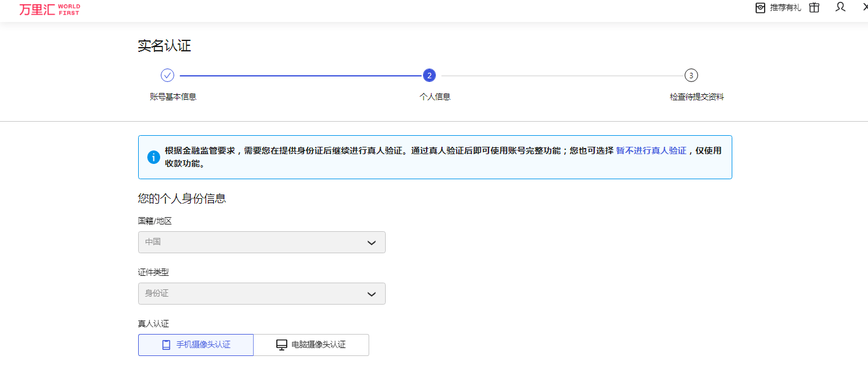Click the monitor icon on 电脑摄像头认证 option
The image size is (868, 367).
[x=281, y=344]
